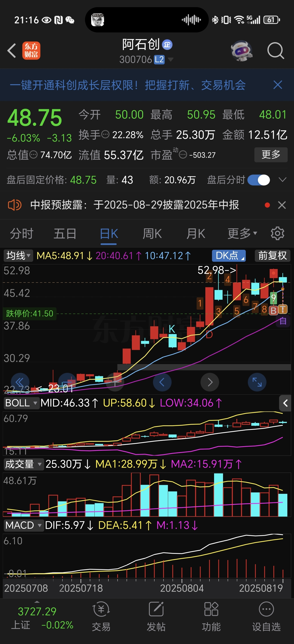Open the Eastmoney orange logo icon
This screenshot has height=644, width=294.
[31, 51]
